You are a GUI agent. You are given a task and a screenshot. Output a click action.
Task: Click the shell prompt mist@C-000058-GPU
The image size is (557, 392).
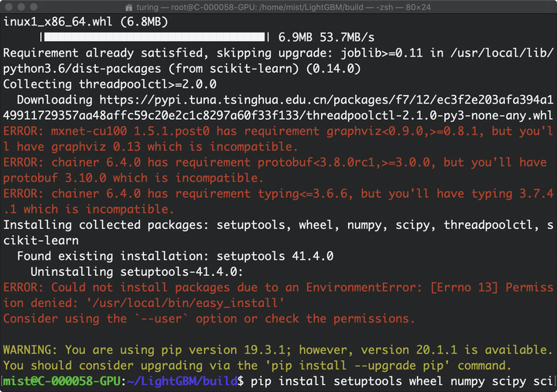(62, 381)
